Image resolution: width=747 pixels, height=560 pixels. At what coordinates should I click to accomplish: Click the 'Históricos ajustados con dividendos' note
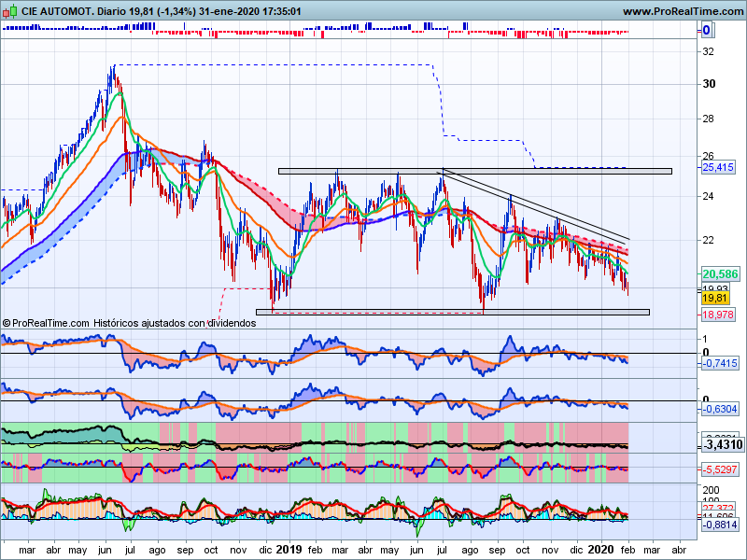tap(175, 323)
